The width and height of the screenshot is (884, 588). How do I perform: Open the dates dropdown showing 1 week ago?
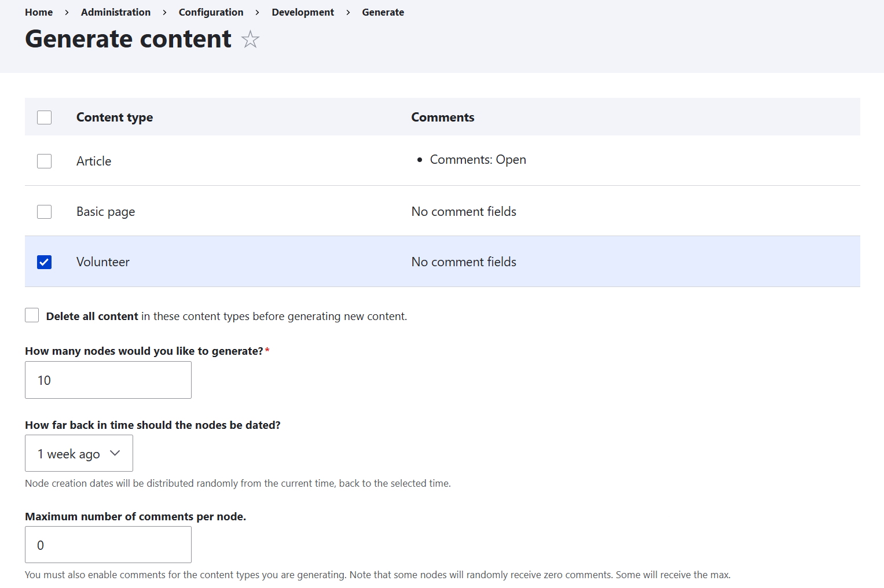point(79,453)
